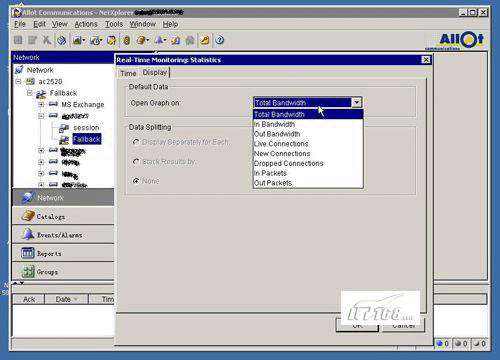This screenshot has width=500, height=360.
Task: Choose Live Connections from the list
Action: click(x=308, y=144)
